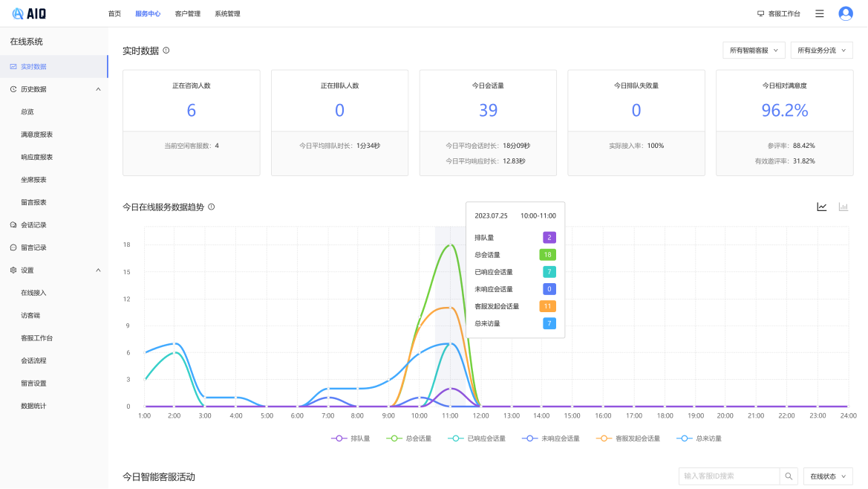Click the 客服工作台 monitor icon
The image size is (868, 489).
tap(760, 14)
